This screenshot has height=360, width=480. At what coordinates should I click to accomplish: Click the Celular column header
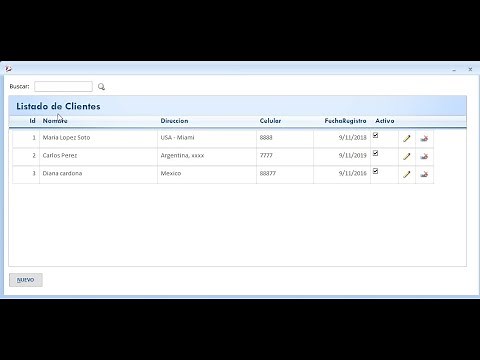coord(270,121)
